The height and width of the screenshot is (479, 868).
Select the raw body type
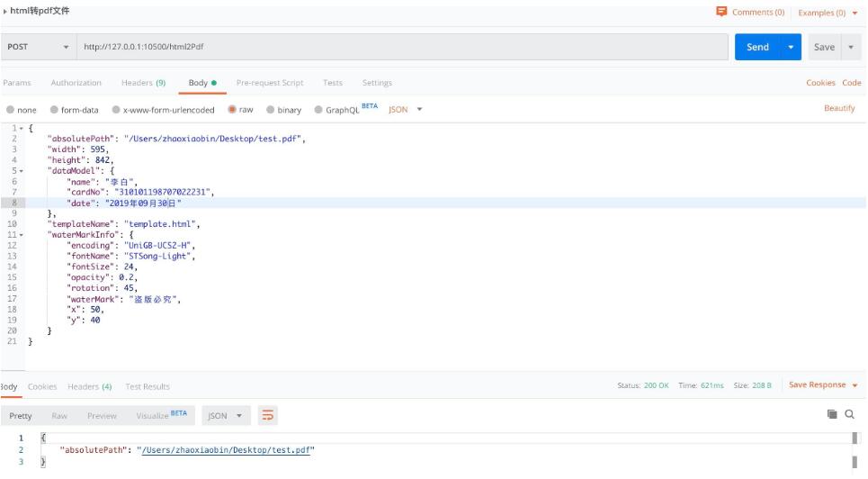click(x=232, y=110)
